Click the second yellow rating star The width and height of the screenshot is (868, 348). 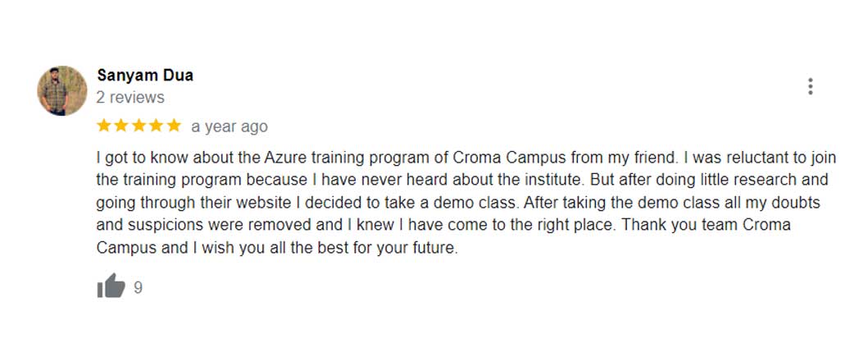(x=122, y=126)
